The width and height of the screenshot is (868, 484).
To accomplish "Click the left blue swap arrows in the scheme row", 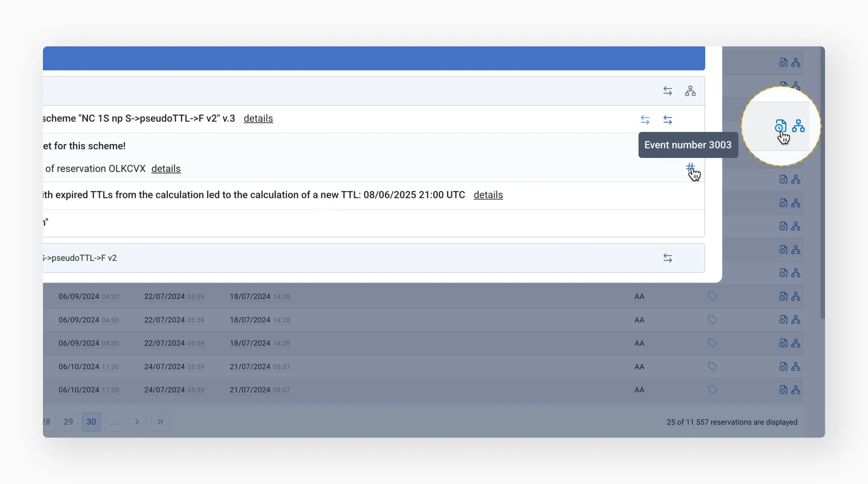I will pyautogui.click(x=645, y=119).
